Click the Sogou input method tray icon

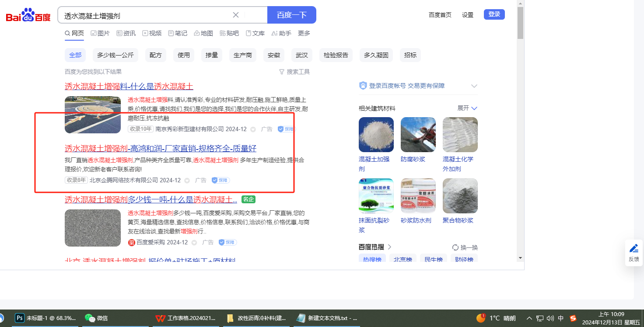coord(573,318)
